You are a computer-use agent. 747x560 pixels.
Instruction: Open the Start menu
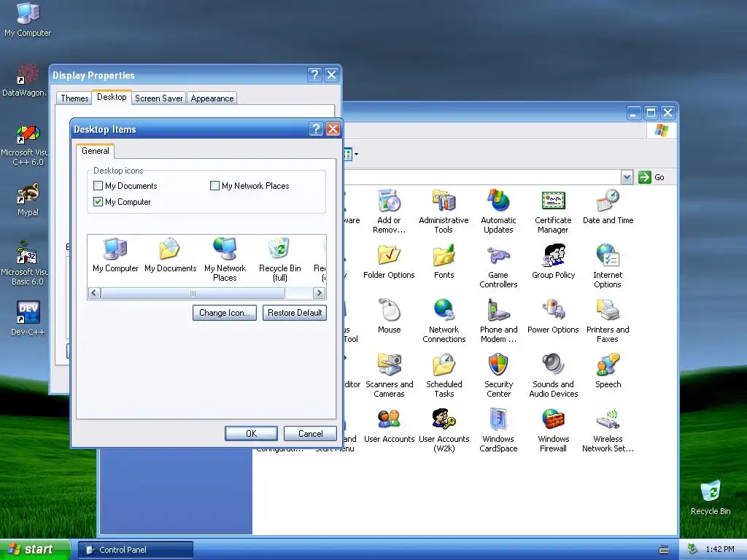coord(34,549)
